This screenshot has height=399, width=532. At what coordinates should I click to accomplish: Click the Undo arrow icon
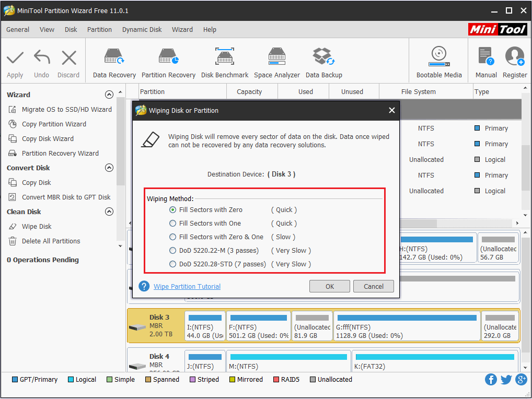point(42,57)
